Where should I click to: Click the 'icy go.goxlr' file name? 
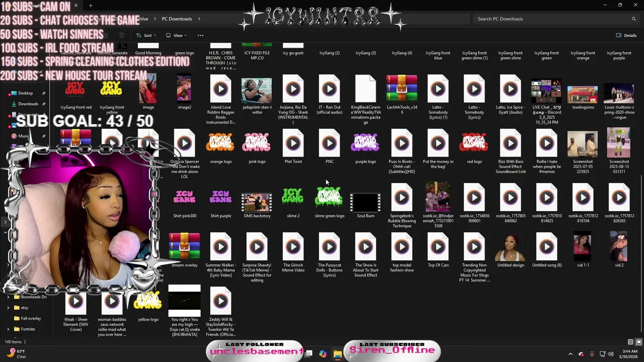coord(293,53)
